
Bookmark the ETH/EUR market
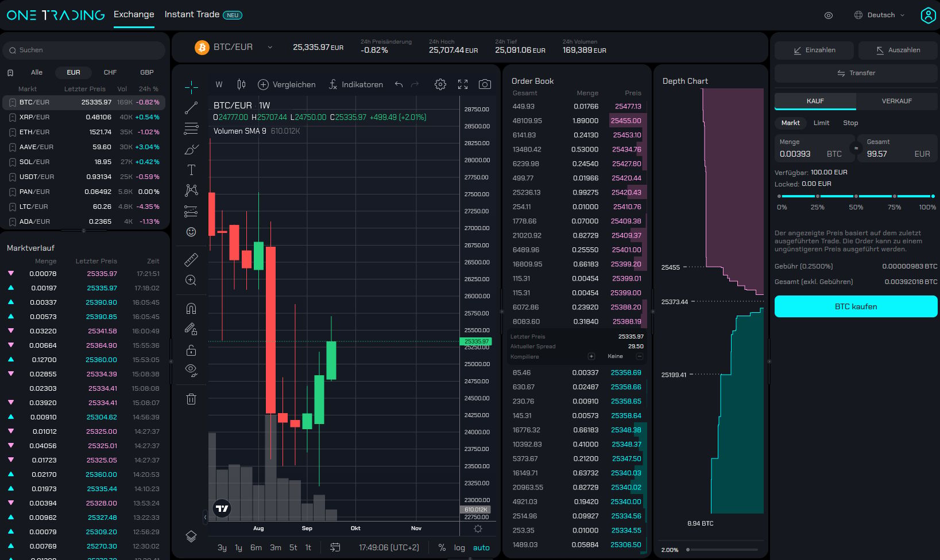(x=12, y=132)
